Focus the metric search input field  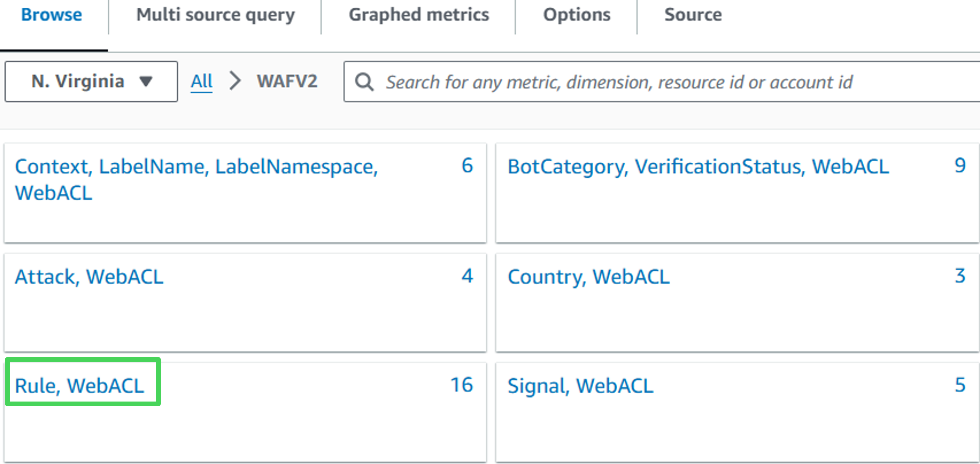pyautogui.click(x=647, y=82)
